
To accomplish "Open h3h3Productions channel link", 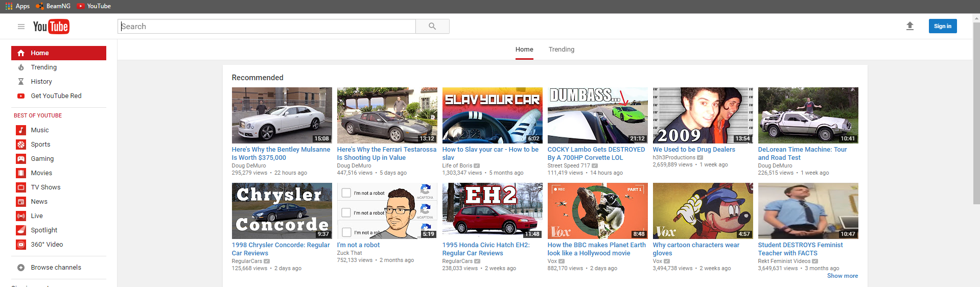I will point(674,157).
